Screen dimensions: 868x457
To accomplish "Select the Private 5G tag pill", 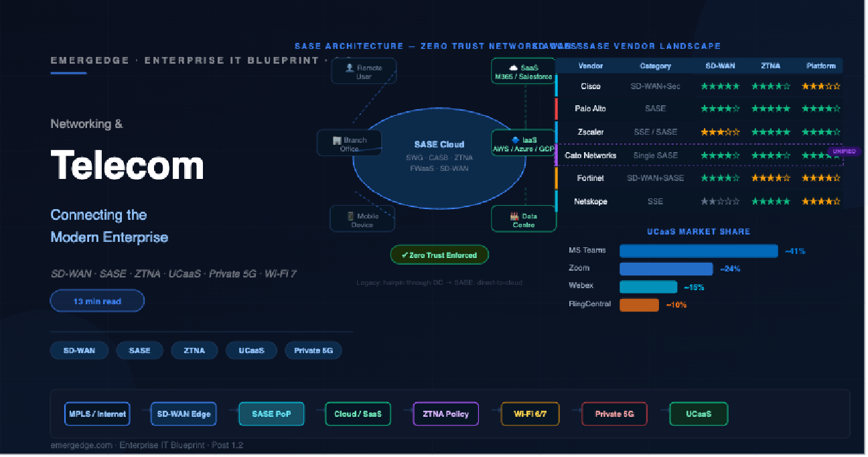I will 313,350.
